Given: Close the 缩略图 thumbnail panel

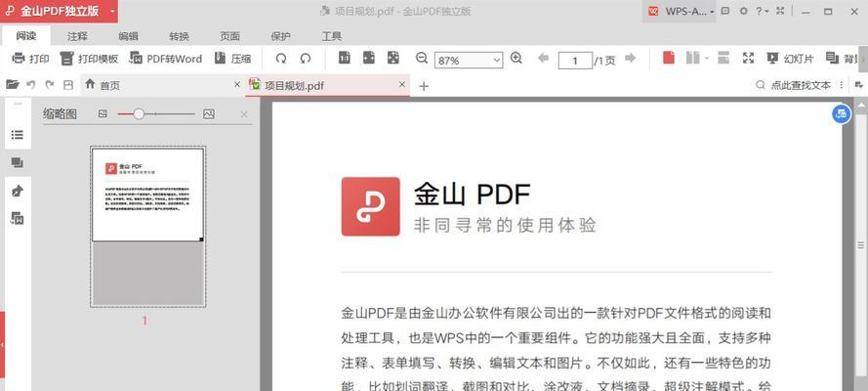Looking at the screenshot, I should [x=243, y=114].
